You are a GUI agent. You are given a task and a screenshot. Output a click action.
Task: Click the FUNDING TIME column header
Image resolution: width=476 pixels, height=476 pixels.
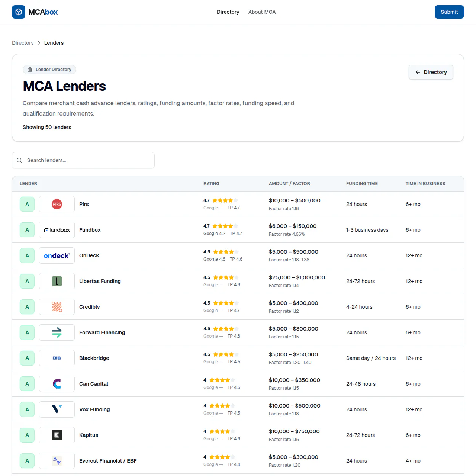point(362,184)
